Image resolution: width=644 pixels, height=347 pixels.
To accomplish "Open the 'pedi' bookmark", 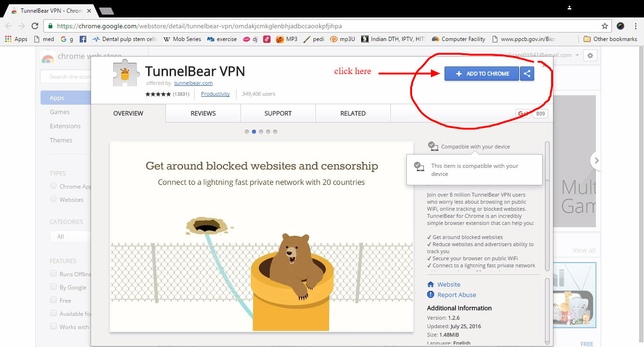I will coord(314,39).
